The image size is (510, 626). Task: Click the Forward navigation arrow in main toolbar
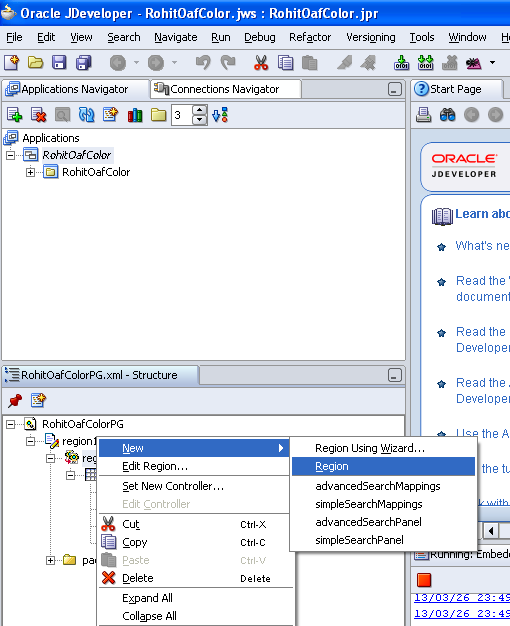point(156,63)
